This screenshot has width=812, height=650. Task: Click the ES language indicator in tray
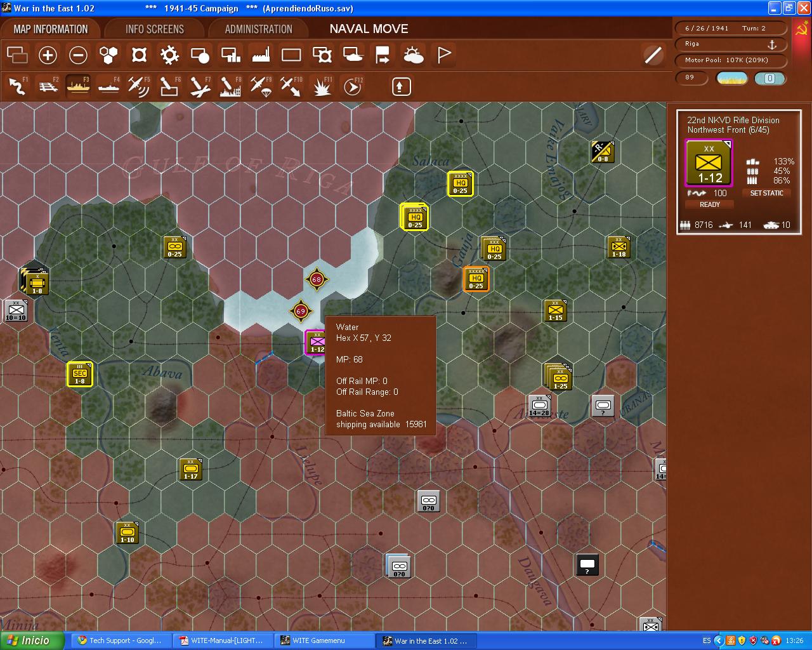coord(707,641)
